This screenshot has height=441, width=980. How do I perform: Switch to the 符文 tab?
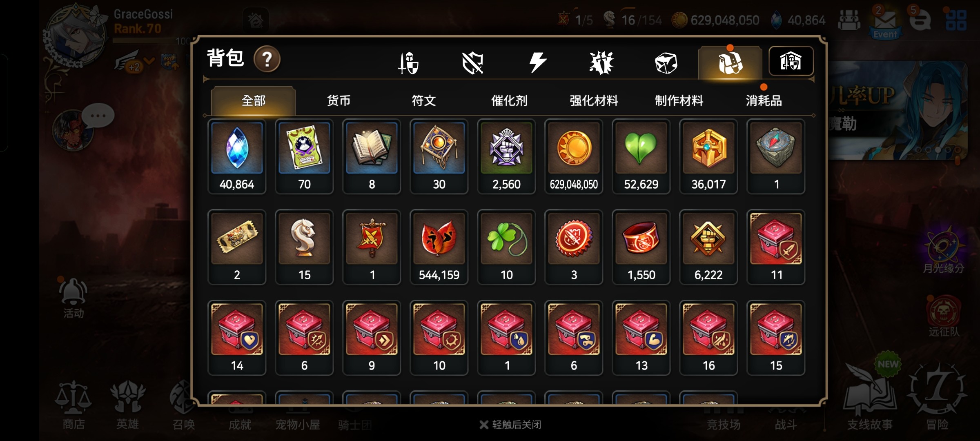pyautogui.click(x=423, y=100)
